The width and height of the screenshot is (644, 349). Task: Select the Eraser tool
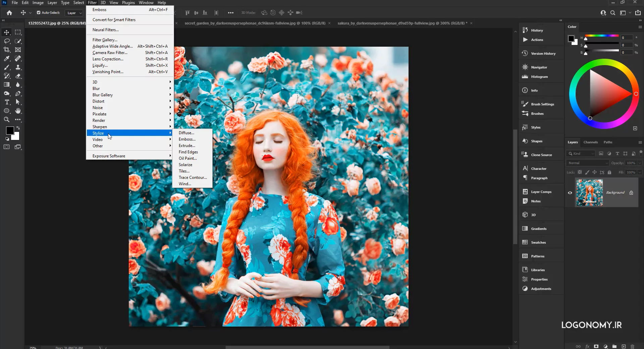(18, 76)
